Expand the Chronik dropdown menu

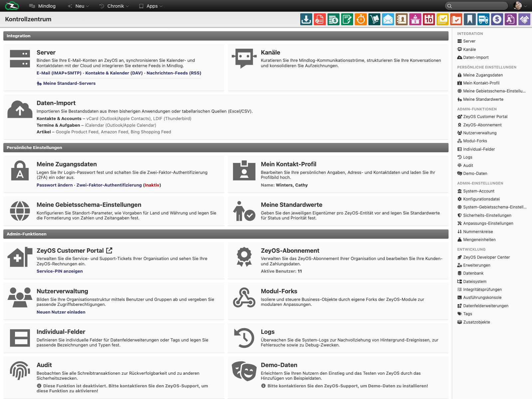[x=114, y=6]
